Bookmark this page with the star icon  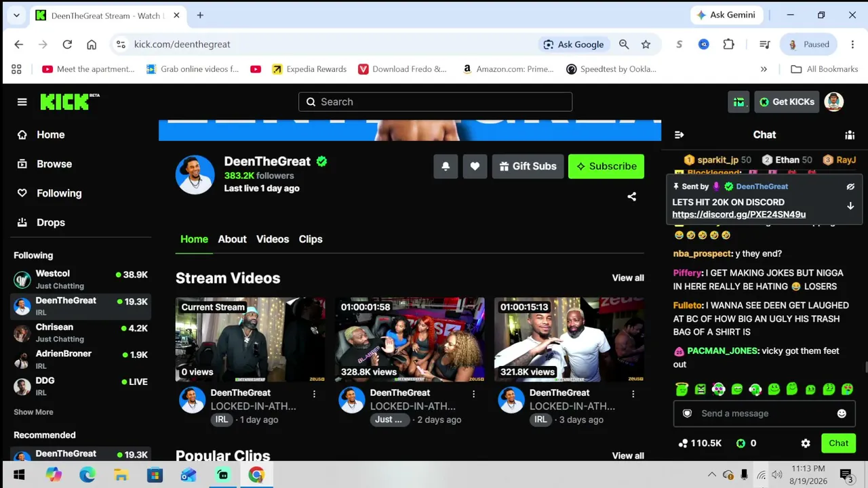(x=646, y=44)
